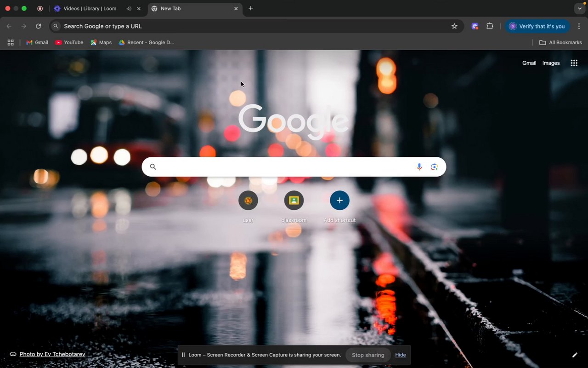588x368 pixels.
Task: Switch to the Videos | Library | Loom tab
Action: [x=90, y=8]
